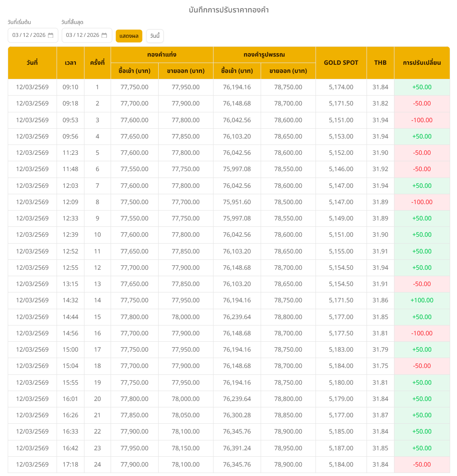This screenshot has height=476, width=457.
Task: Click the วันที่ column header
Action: 32,63
